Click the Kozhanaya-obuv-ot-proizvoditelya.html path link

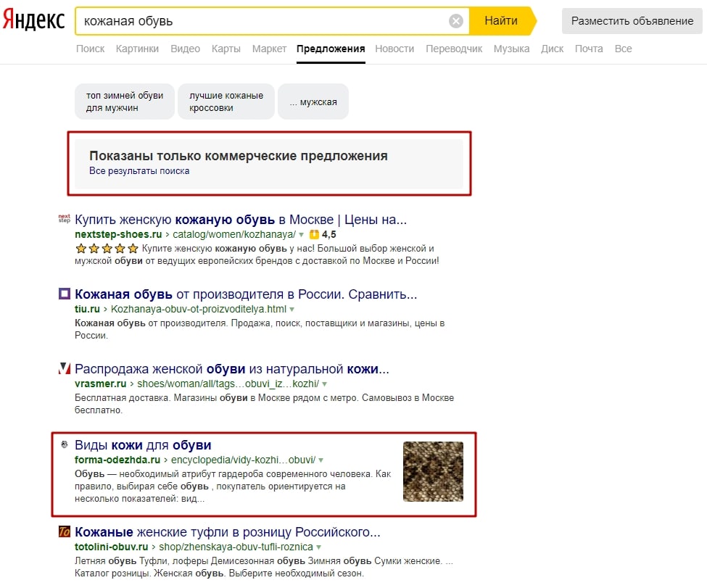pos(199,309)
